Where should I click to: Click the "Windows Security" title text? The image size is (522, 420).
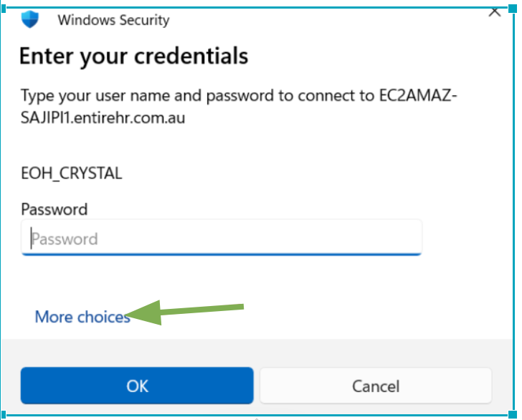[113, 20]
